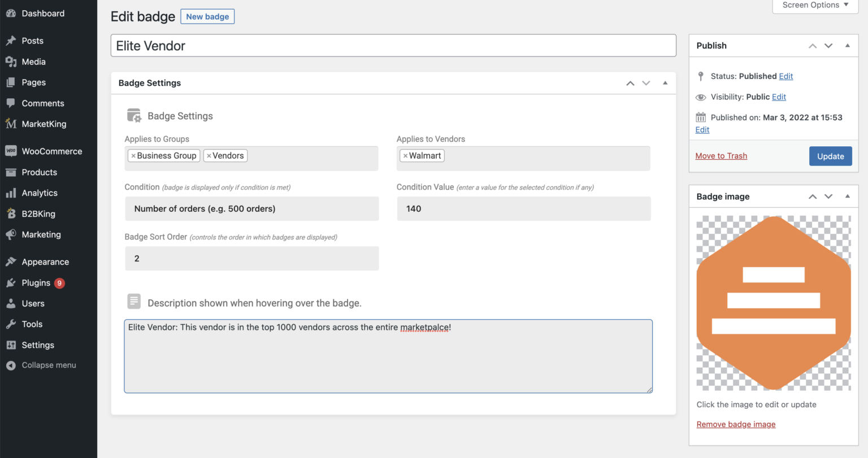Remove the Vendors group tag
The width and height of the screenshot is (868, 458).
coord(209,156)
